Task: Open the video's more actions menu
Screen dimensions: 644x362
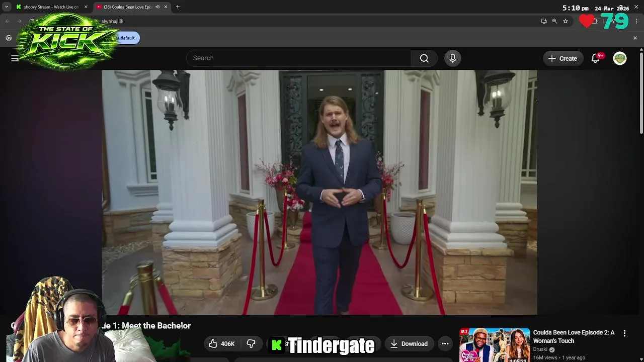Action: click(445, 344)
